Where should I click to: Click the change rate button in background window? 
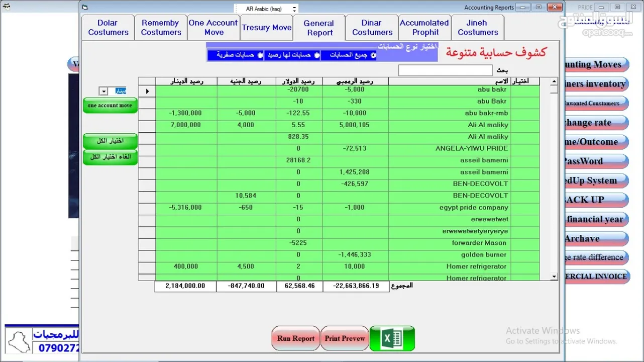(596, 123)
